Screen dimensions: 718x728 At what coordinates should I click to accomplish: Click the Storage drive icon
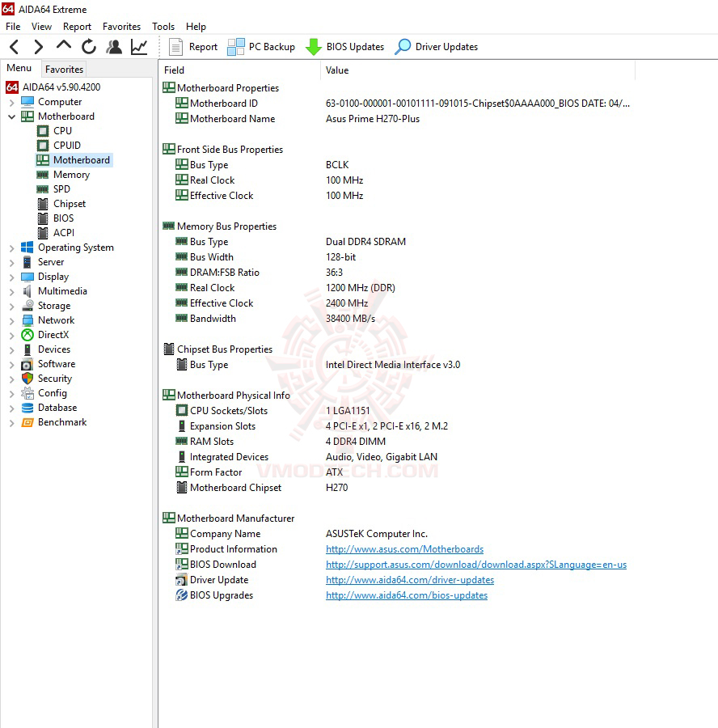click(x=27, y=306)
